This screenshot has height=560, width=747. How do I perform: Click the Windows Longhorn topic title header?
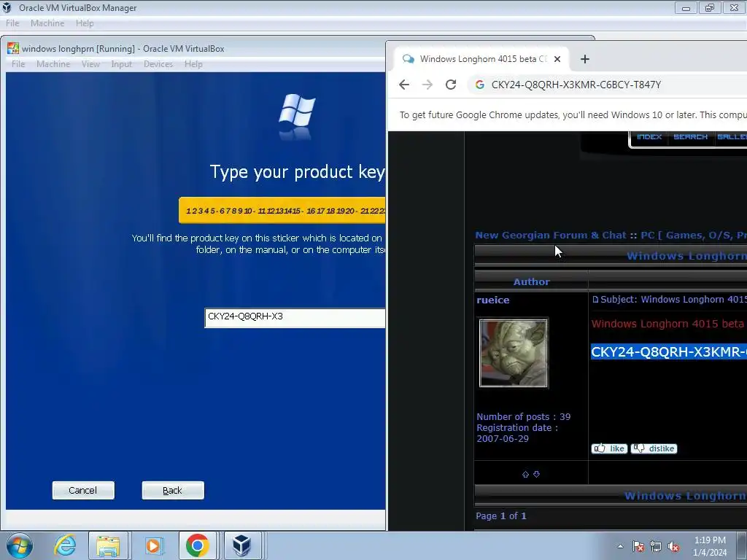coord(686,256)
